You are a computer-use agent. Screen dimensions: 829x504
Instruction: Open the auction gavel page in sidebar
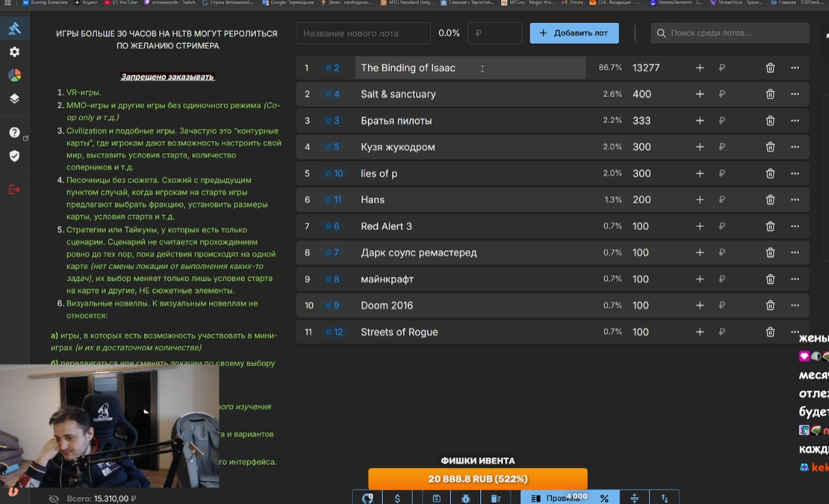click(x=15, y=29)
